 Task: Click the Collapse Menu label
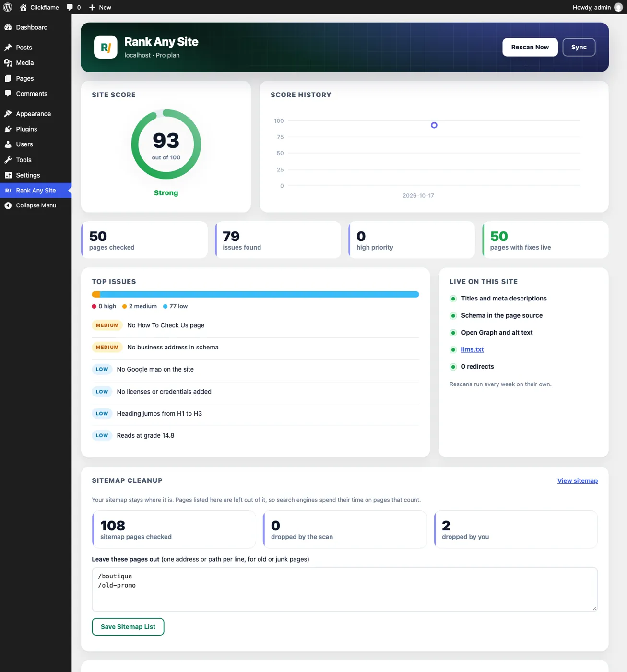[x=36, y=205]
